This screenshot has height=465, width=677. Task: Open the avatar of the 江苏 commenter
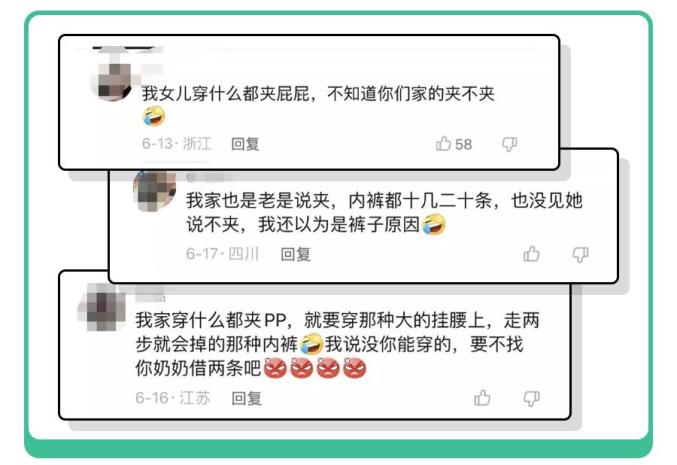pyautogui.click(x=102, y=308)
